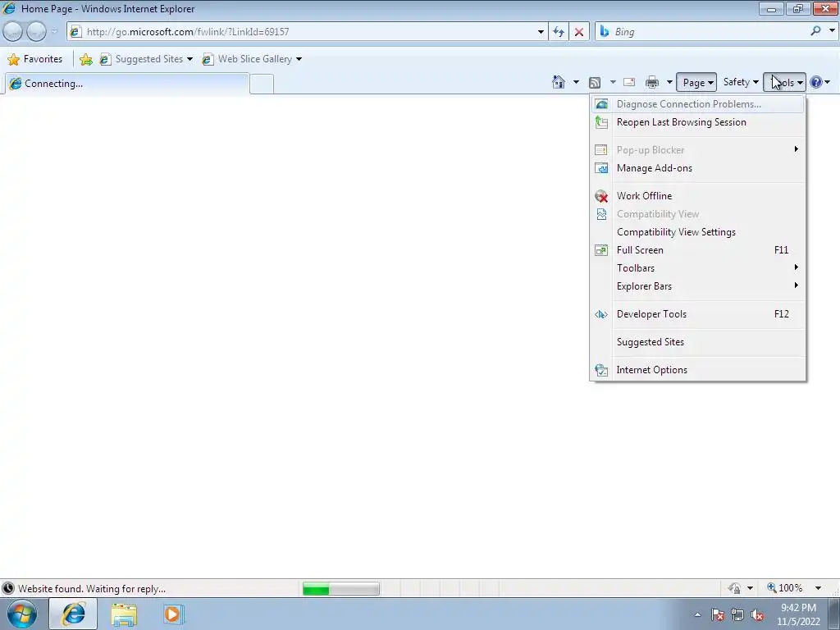Screen dimensions: 840x630
Task: Open the Page menu
Action: tap(696, 83)
